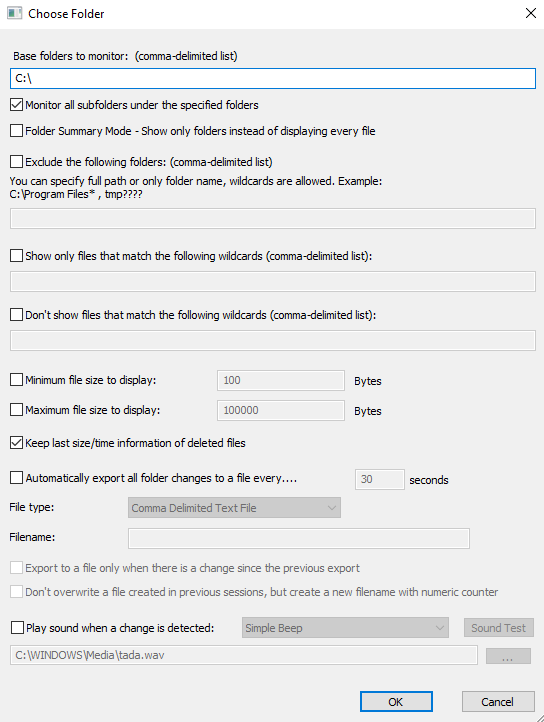This screenshot has height=722, width=544.
Task: Click the Sound Test button
Action: (498, 628)
